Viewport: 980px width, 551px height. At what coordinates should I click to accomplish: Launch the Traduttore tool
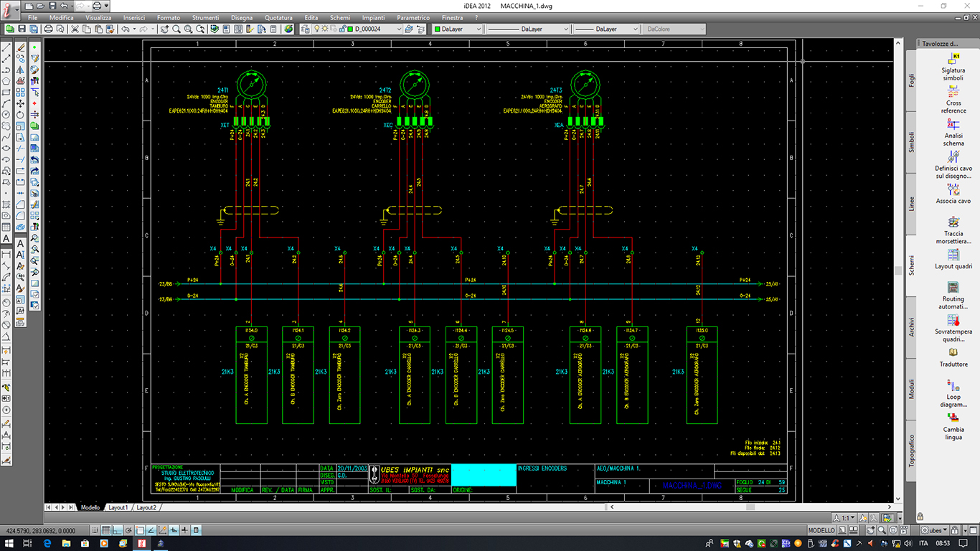point(953,357)
